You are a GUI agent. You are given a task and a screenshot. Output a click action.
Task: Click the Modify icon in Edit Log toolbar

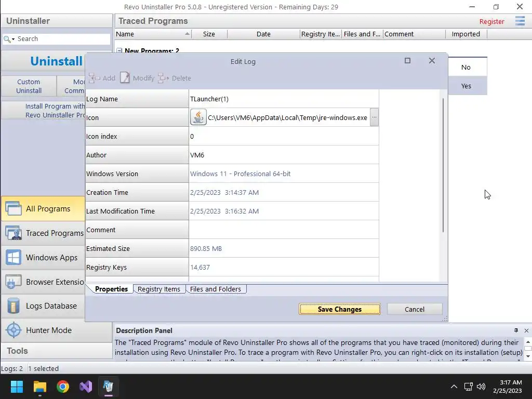(x=125, y=78)
